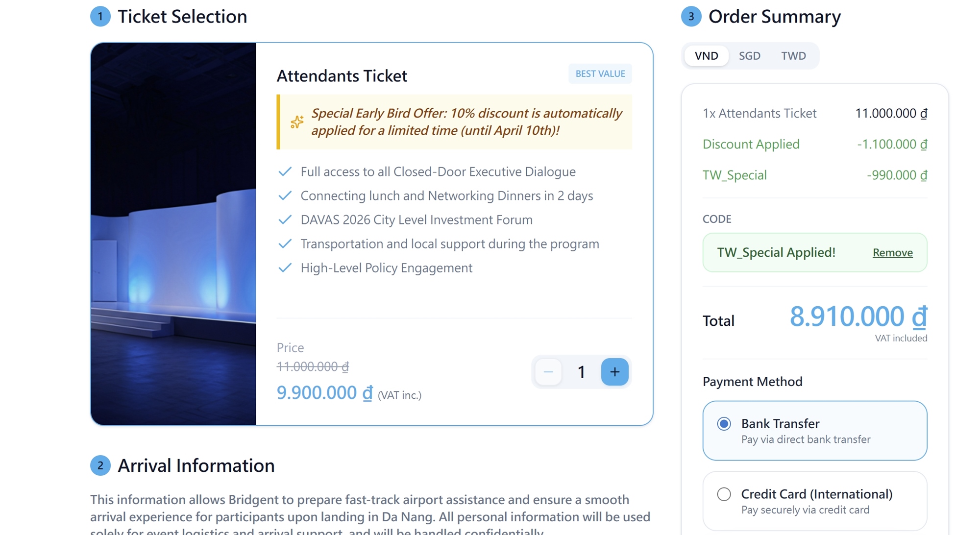Click step 1 circle badge for Ticket Selection
Viewport: 980px width, 535px height.
(x=100, y=17)
